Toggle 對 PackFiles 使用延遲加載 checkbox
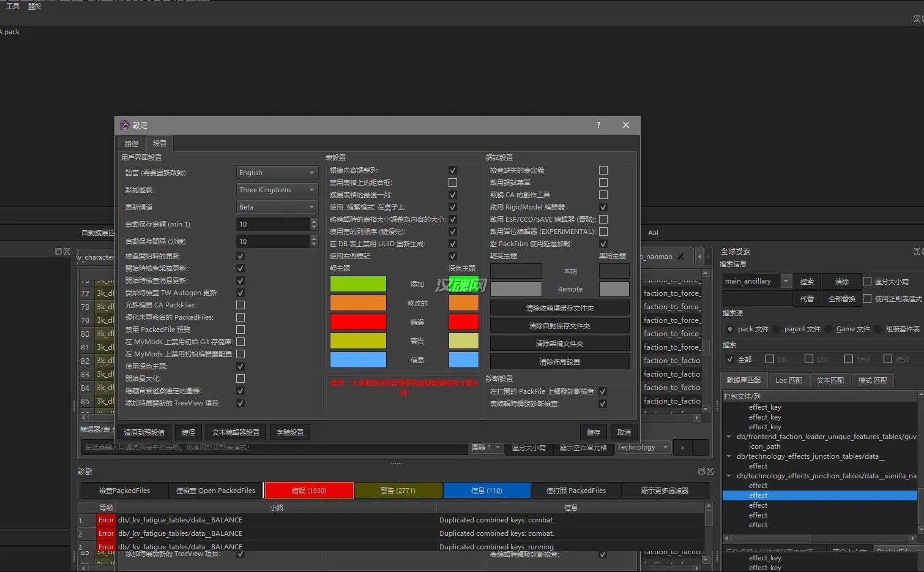 (603, 244)
